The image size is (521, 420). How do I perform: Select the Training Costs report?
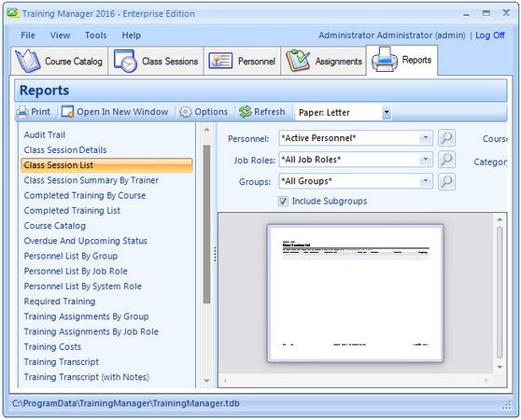coord(52,346)
